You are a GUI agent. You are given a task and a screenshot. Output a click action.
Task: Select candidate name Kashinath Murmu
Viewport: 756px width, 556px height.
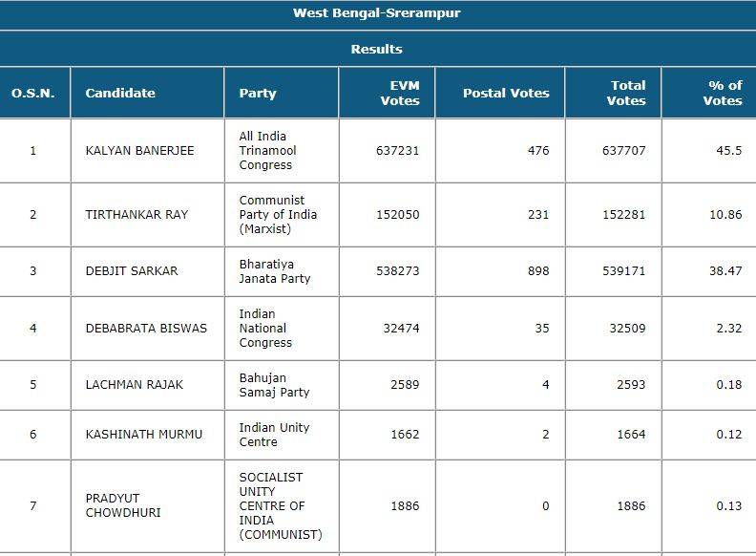(x=144, y=435)
